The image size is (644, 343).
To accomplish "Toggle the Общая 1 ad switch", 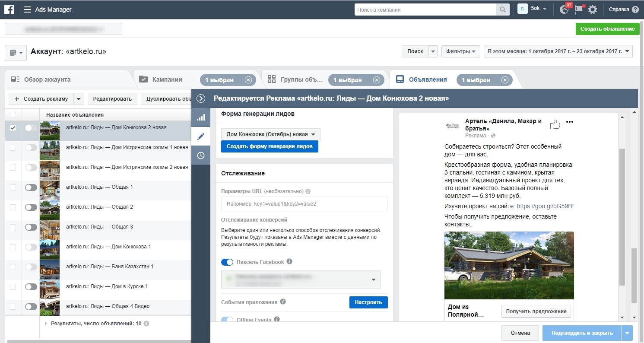I will pos(31,187).
